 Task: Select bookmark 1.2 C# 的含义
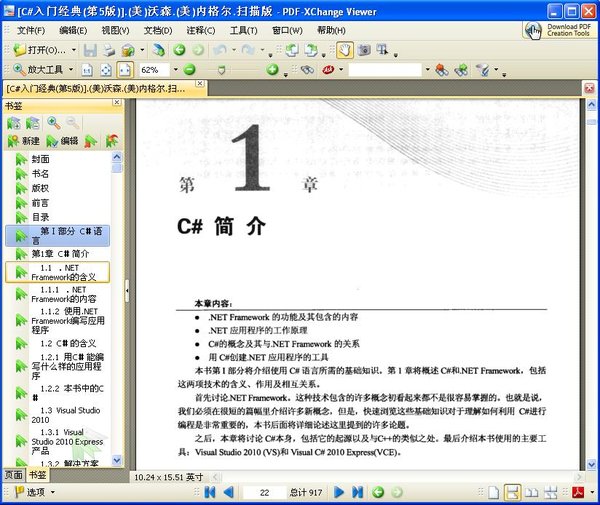(x=68, y=344)
